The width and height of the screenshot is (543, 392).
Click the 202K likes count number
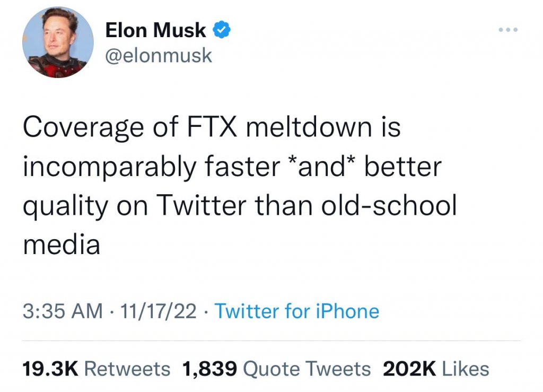(409, 368)
